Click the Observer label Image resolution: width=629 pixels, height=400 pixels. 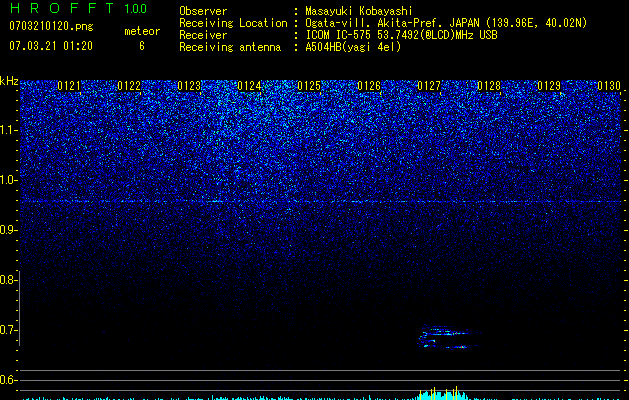[x=203, y=11]
